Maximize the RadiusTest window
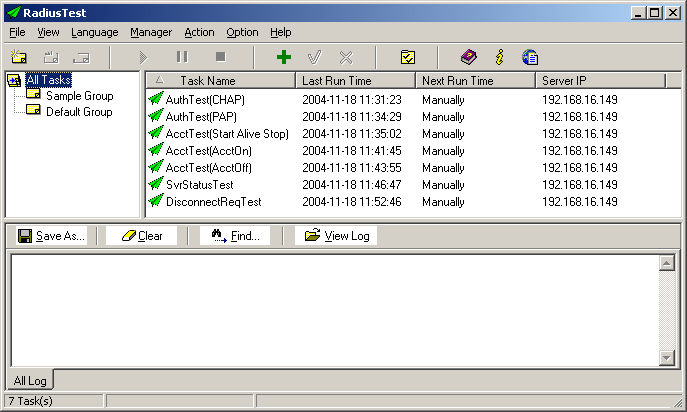 point(655,12)
